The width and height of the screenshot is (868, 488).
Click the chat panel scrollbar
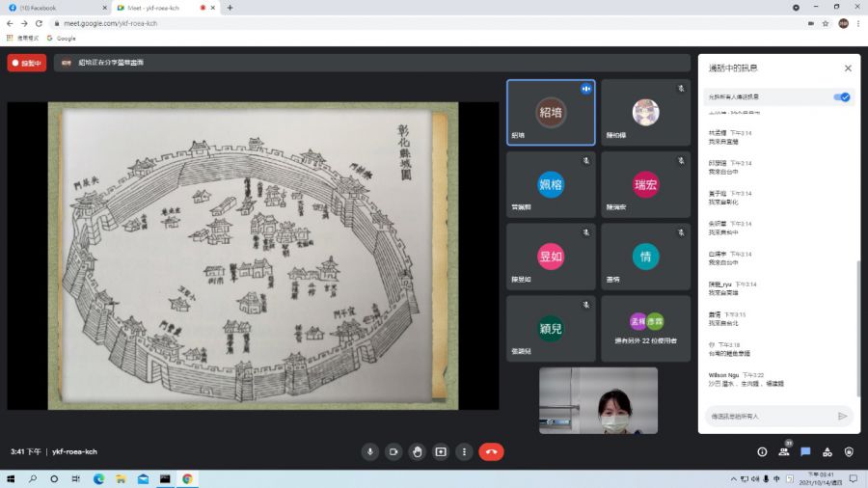[858, 328]
